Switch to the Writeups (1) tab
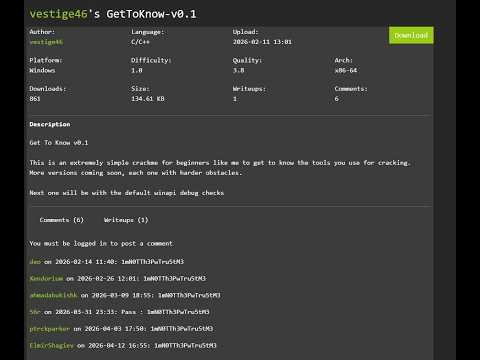The width and height of the screenshot is (480, 360). click(x=126, y=220)
